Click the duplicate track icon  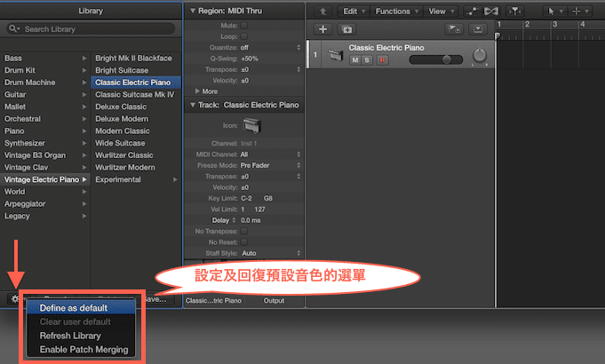click(x=346, y=29)
